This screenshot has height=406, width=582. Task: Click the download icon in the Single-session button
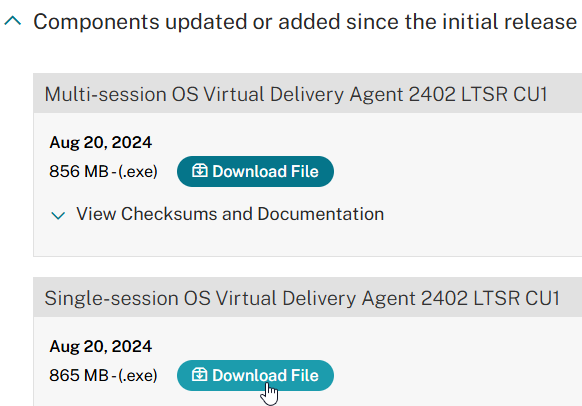200,374
